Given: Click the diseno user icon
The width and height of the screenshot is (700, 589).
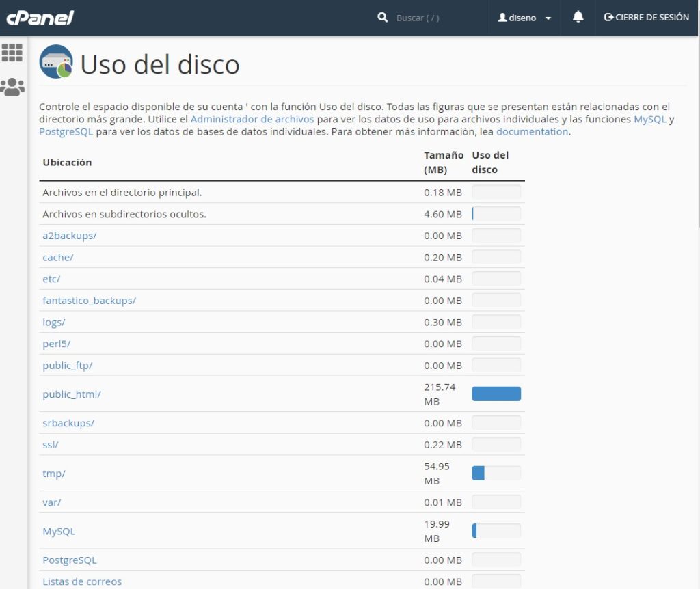Looking at the screenshot, I should (502, 17).
